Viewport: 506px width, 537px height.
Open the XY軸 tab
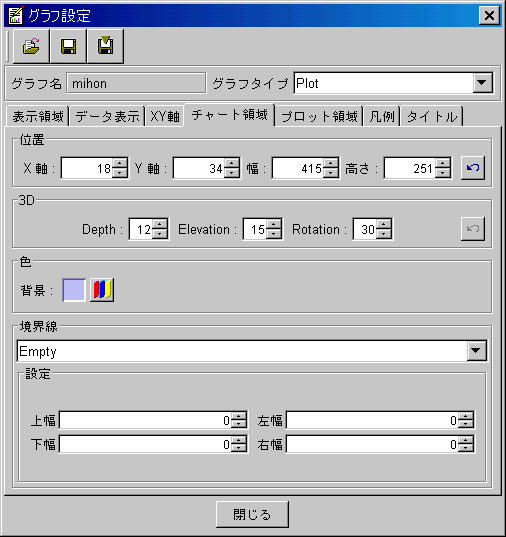tap(165, 116)
